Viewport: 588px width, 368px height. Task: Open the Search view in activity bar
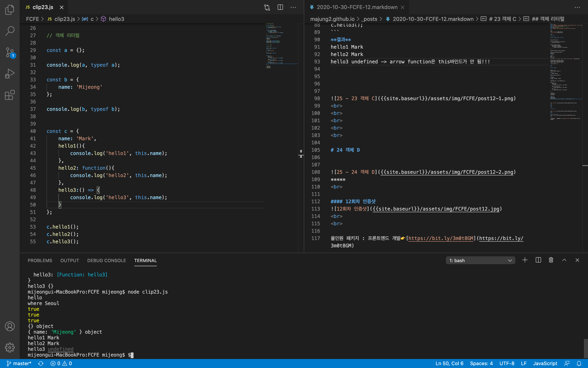(10, 31)
